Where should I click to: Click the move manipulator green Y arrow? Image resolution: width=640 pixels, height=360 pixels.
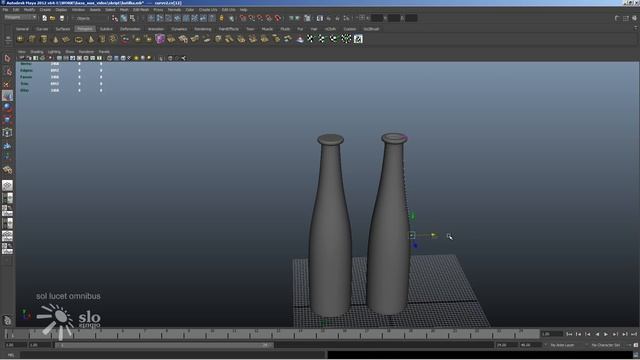(412, 216)
